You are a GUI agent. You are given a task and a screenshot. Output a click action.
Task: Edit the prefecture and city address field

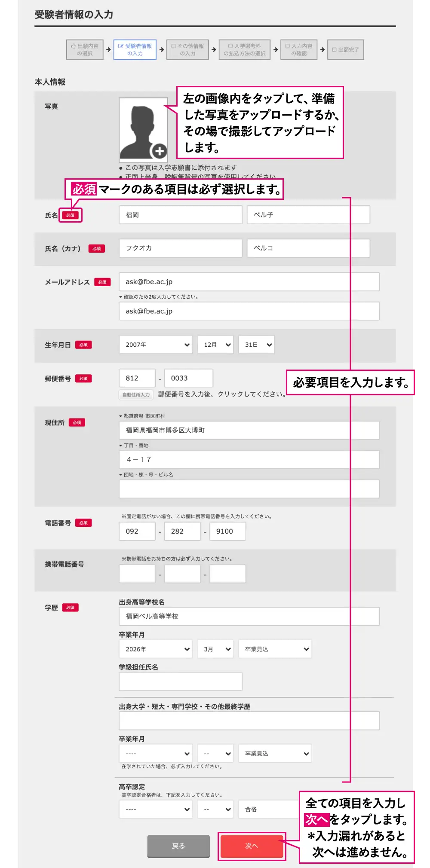click(249, 430)
